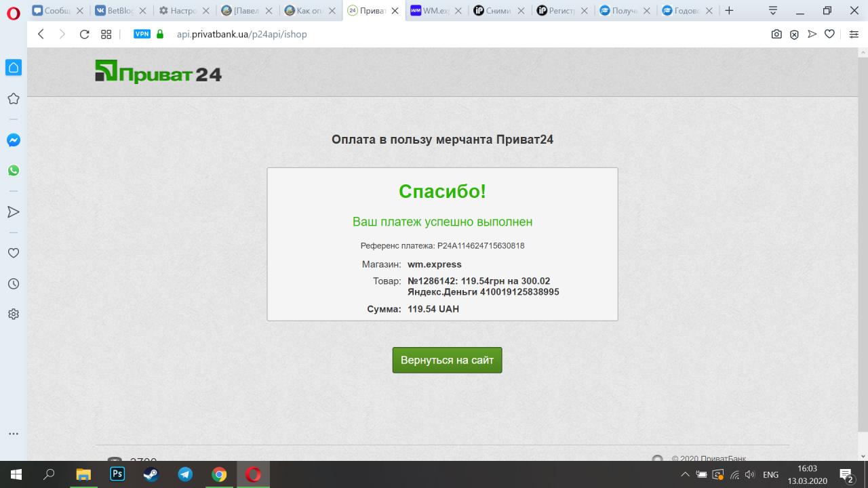Click the wm.express shop name
The height and width of the screenshot is (488, 868).
435,264
